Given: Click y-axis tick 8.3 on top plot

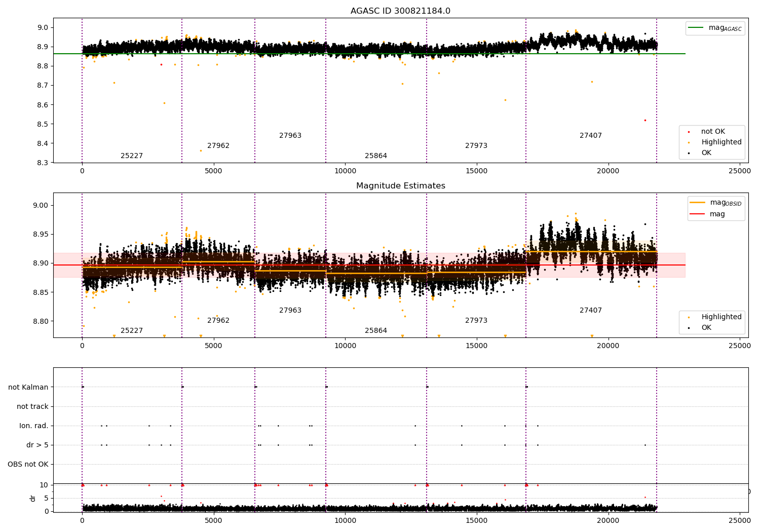Looking at the screenshot, I should point(44,163).
